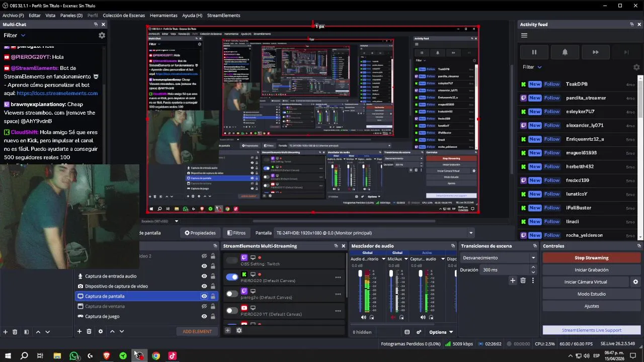Click Duración 300 ms field
644x362 pixels.
[509, 270]
